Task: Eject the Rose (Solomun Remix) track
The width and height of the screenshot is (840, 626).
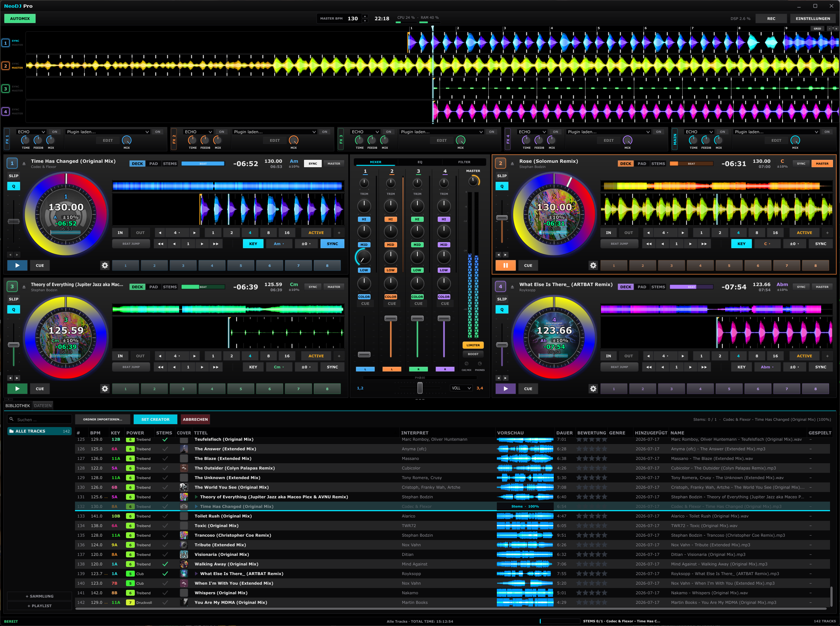Action: 512,164
